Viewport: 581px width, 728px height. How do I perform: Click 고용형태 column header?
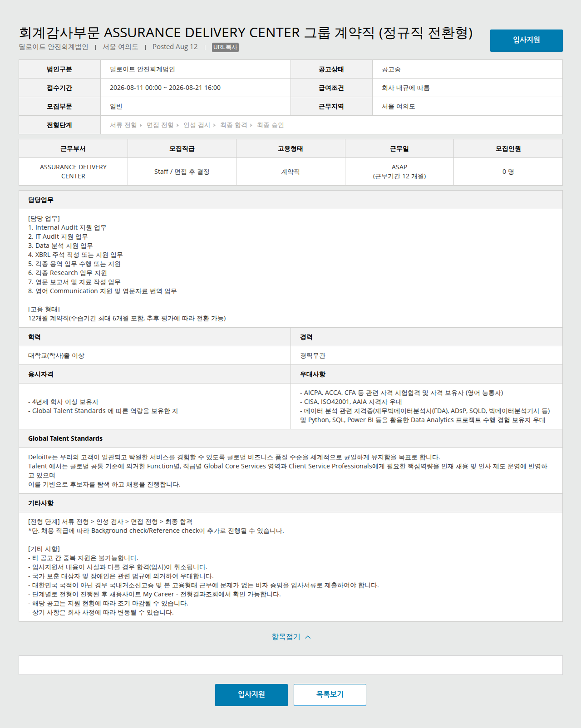point(290,149)
